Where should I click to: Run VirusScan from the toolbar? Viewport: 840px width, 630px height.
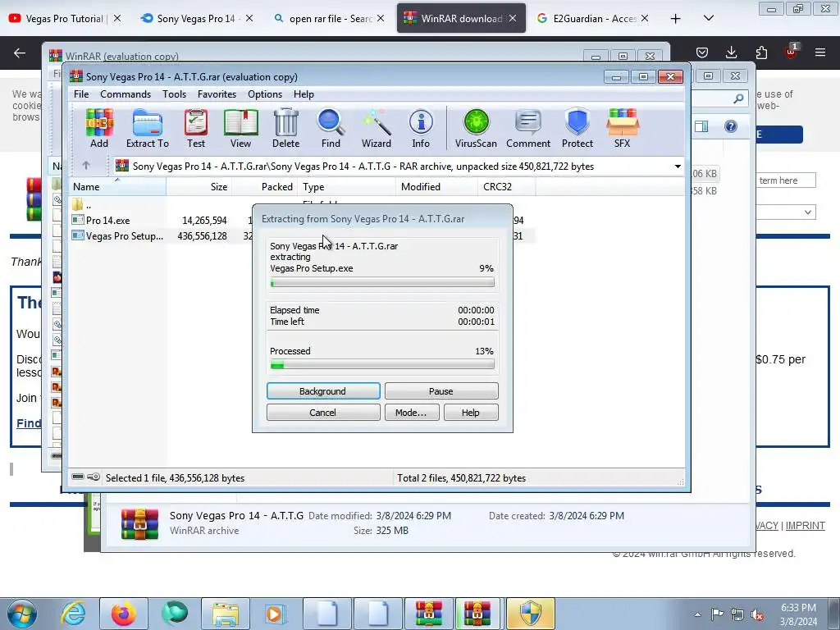(476, 129)
